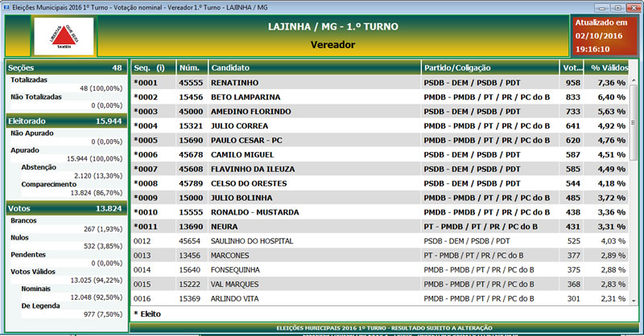The width and height of the screenshot is (644, 336).
Task: Sort by the % Válidos column header
Action: click(607, 68)
